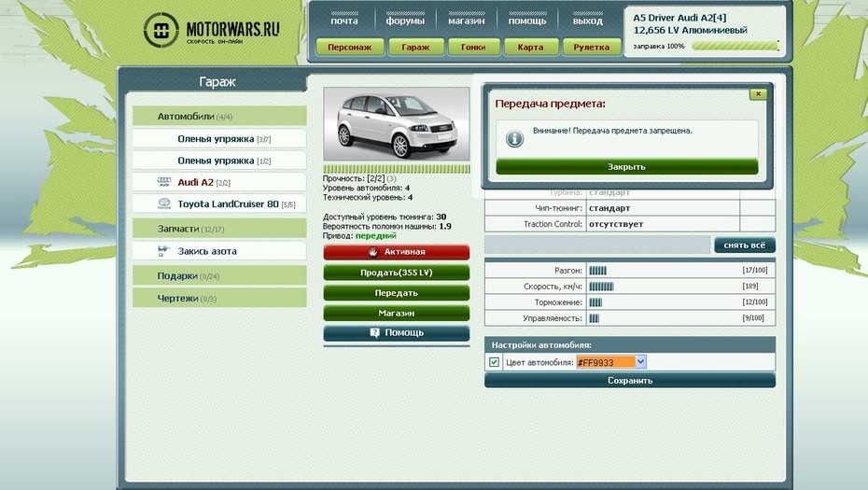Screen dimensions: 868x490
Task: Select the Audi A2 [2/2] entry
Action: tap(219, 182)
